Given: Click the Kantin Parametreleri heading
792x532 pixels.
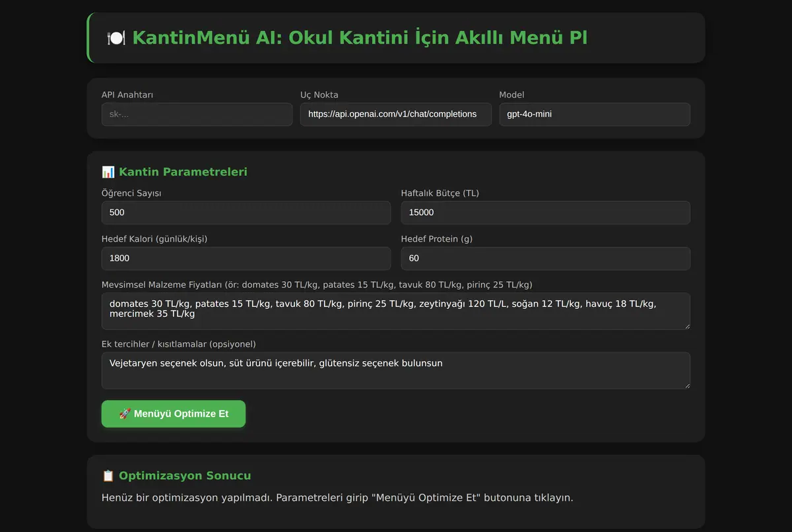Looking at the screenshot, I should coord(183,172).
